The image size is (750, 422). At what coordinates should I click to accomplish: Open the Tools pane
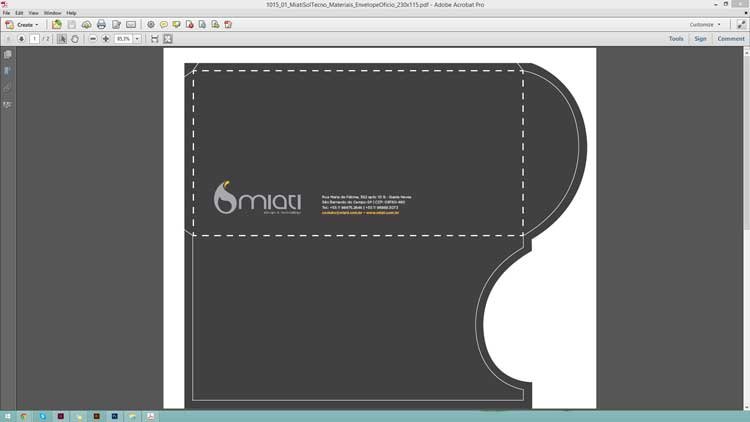676,39
